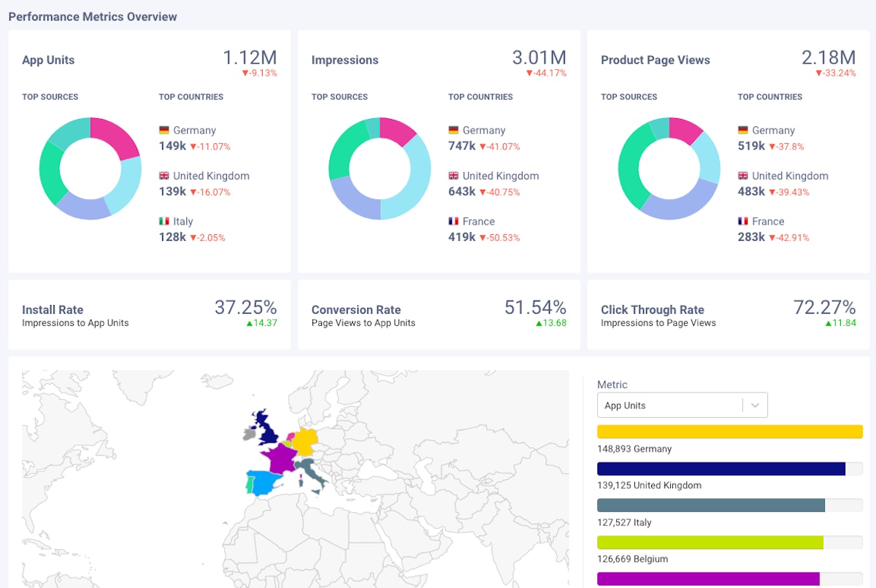Screen dimensions: 876x588
Task: Click the Performance Metrics Overview heading
Action: pyautogui.click(x=93, y=16)
